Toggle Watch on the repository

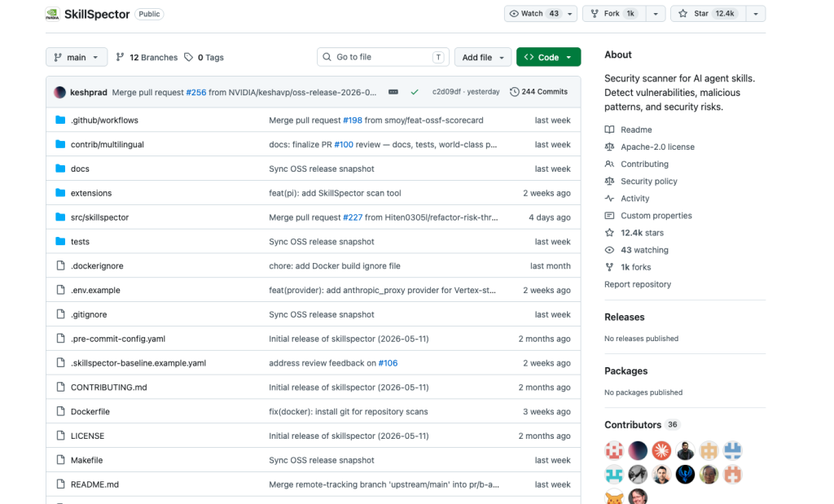coord(533,14)
